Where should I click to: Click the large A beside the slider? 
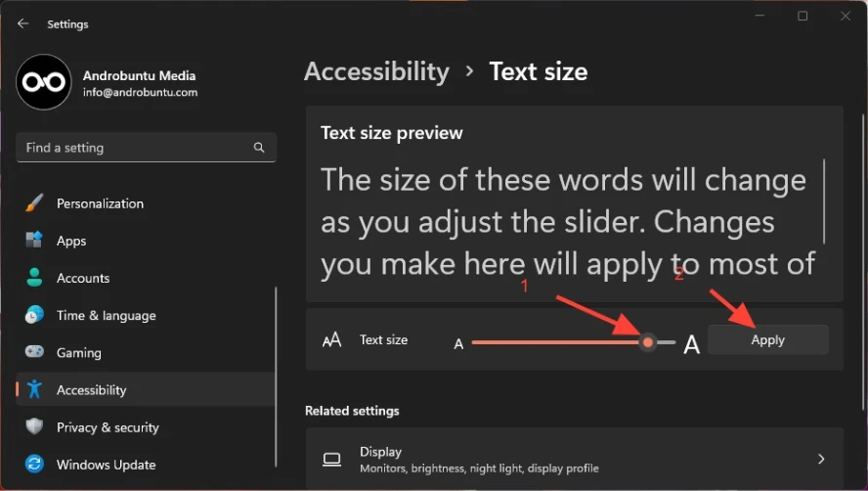tap(691, 344)
